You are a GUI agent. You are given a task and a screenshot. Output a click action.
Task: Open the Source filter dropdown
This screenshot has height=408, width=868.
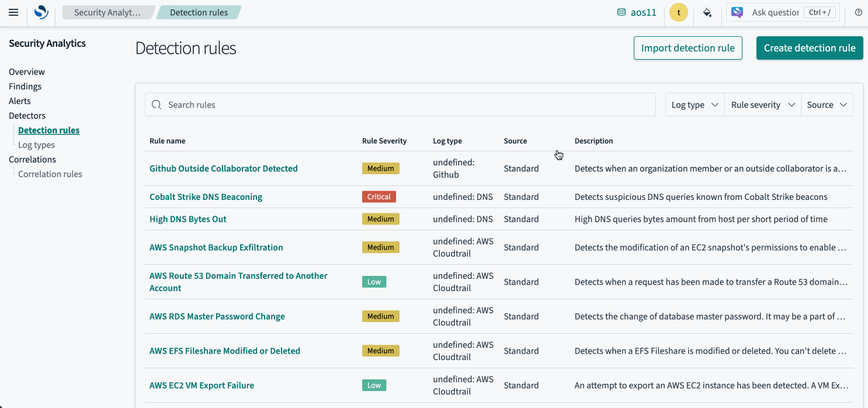[x=827, y=105]
